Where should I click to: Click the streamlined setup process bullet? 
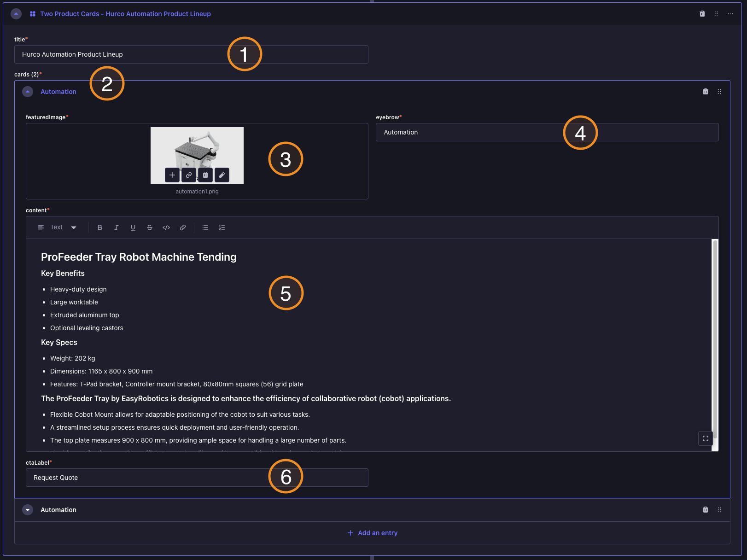pos(175,427)
